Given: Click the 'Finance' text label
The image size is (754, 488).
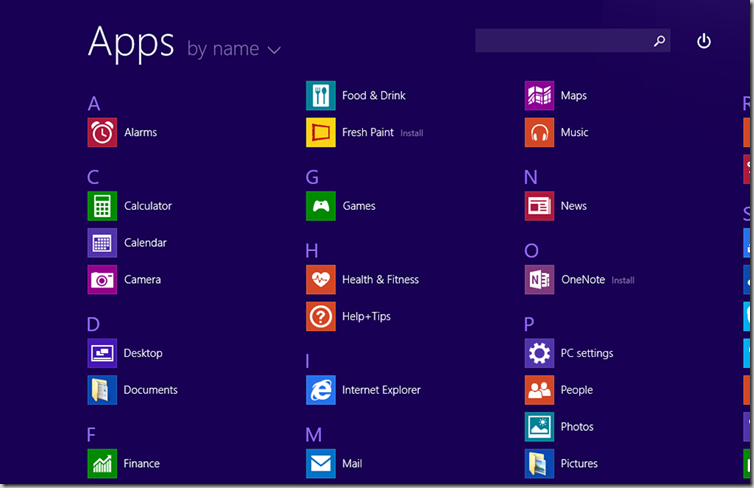Looking at the screenshot, I should [x=141, y=463].
